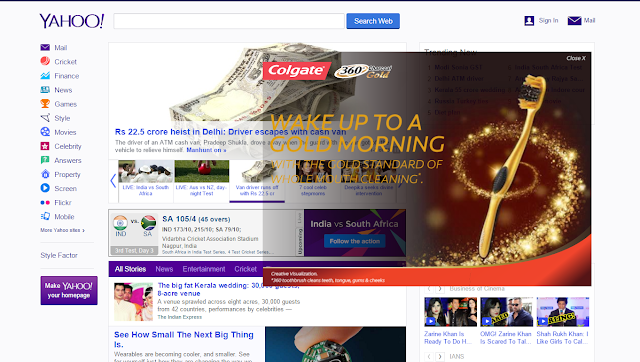The height and width of the screenshot is (362, 640).
Task: Click the wearable device article image
Action: [x=336, y=344]
